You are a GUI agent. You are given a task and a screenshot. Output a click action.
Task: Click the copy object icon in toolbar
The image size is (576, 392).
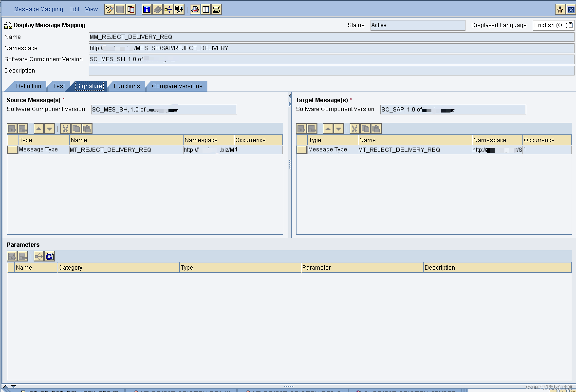[x=131, y=9]
